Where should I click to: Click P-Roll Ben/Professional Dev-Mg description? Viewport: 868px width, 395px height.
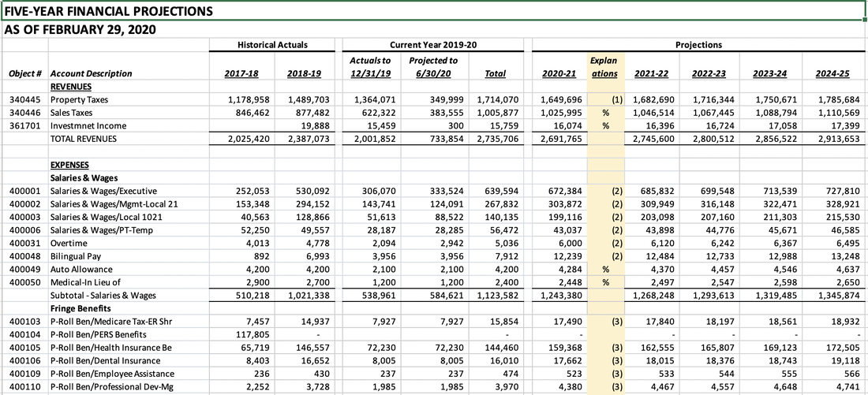pos(112,386)
